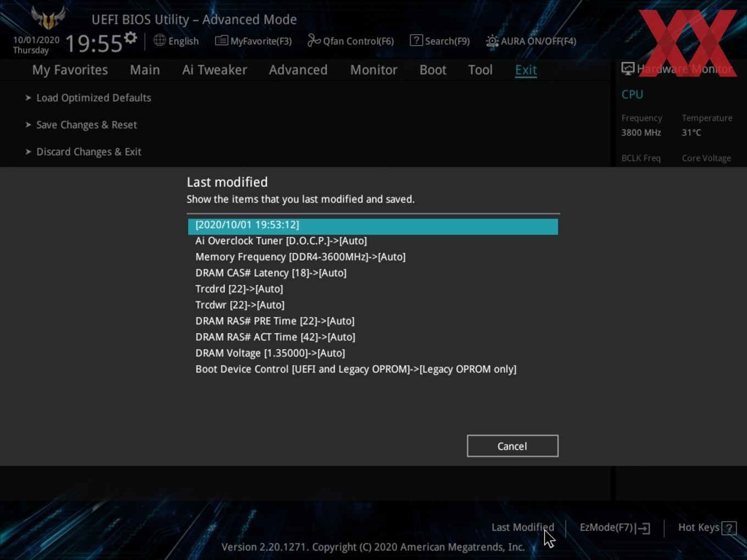747x560 pixels.
Task: Click the CPU heading in Hardware Monitor
Action: pos(632,94)
